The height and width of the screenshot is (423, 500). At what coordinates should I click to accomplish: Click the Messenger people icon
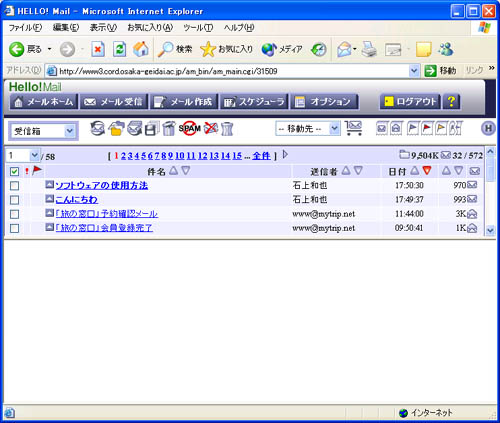coord(446,49)
